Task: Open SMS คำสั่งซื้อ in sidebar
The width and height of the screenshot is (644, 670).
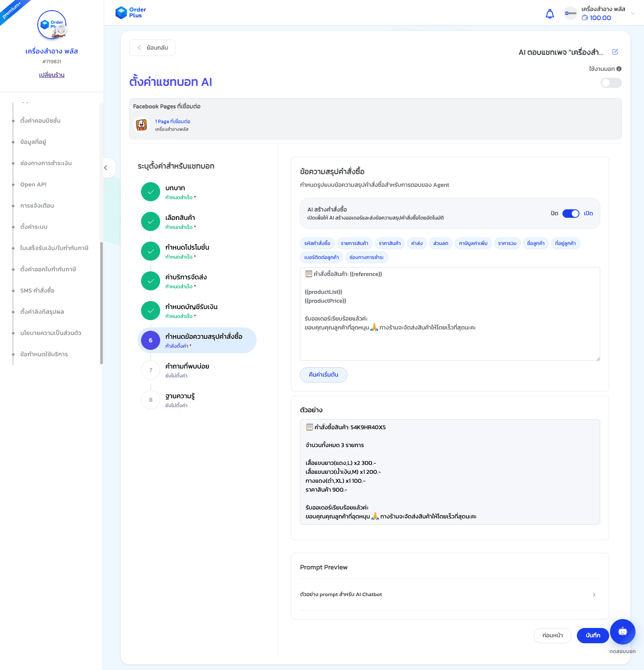Action: (x=37, y=290)
